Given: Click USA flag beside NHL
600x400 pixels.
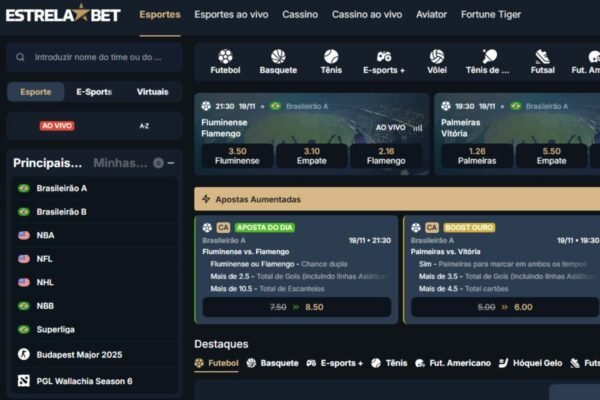Looking at the screenshot, I should click(24, 282).
